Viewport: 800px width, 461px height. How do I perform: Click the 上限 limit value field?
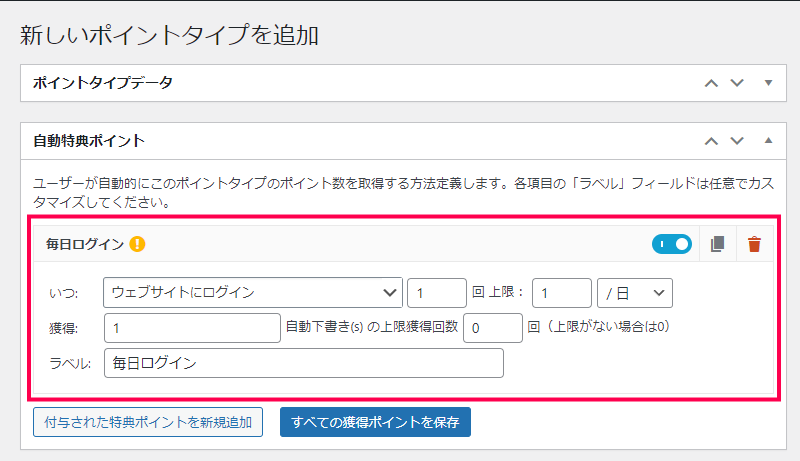[x=562, y=293]
